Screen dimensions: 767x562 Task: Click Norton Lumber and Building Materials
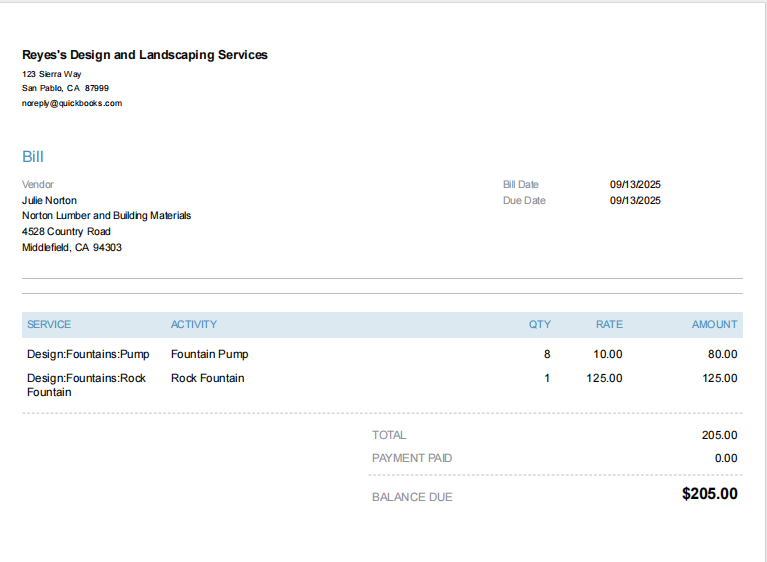[106, 216]
